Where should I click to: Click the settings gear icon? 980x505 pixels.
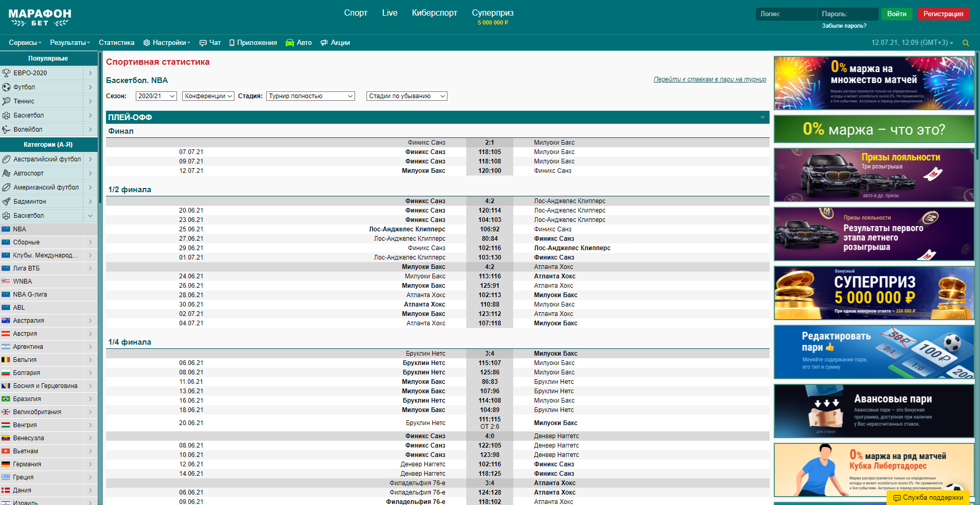147,43
